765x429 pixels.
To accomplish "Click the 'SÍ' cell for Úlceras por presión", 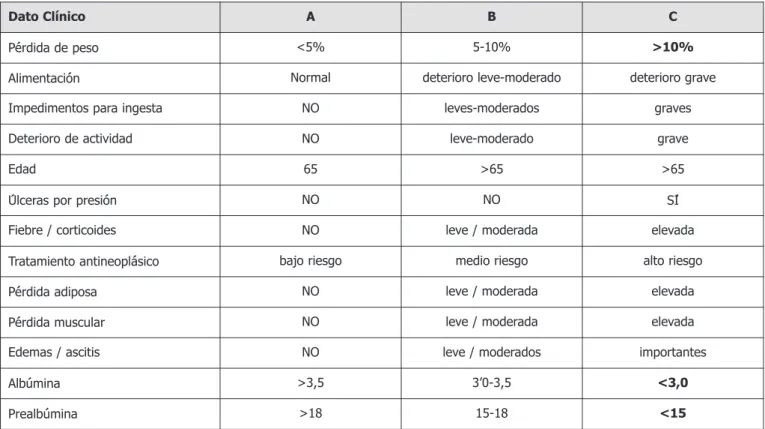I will tap(673, 200).
